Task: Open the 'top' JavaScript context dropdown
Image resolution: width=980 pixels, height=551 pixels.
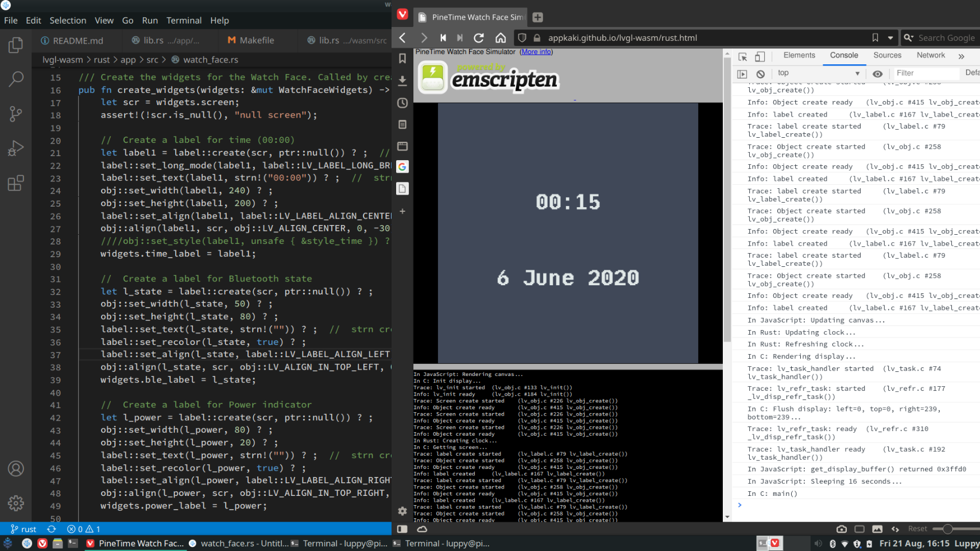Action: 819,73
